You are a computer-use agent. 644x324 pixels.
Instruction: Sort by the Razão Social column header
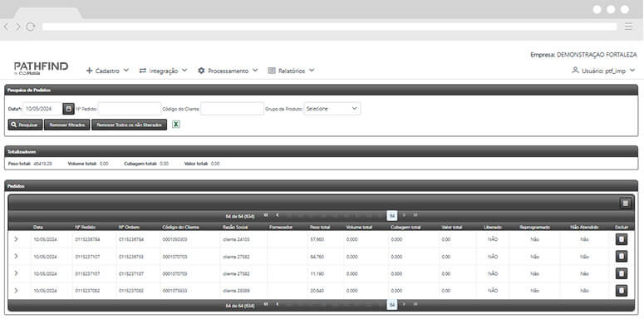pyautogui.click(x=235, y=227)
